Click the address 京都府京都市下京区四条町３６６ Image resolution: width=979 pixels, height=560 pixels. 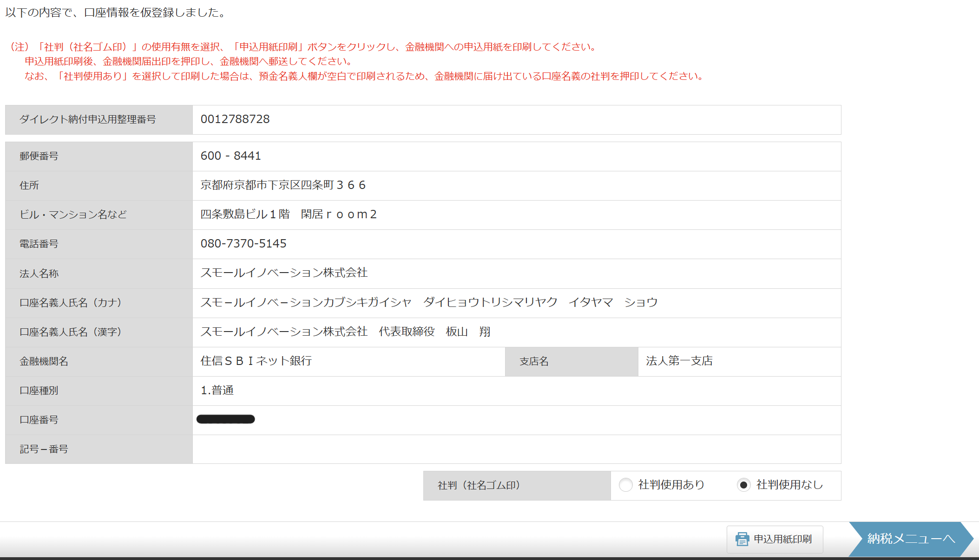click(283, 185)
